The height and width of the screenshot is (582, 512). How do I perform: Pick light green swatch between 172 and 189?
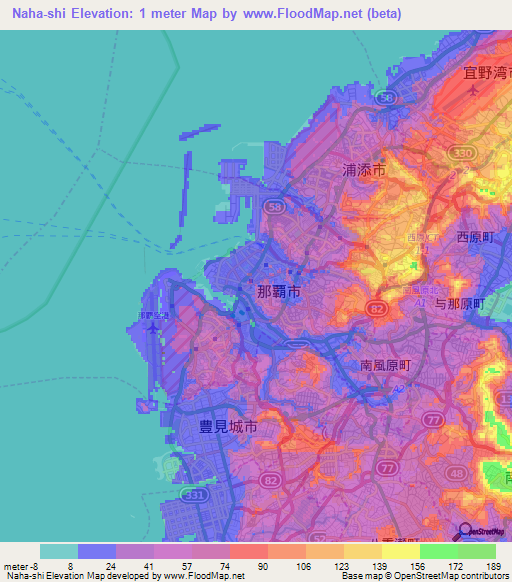477,552
